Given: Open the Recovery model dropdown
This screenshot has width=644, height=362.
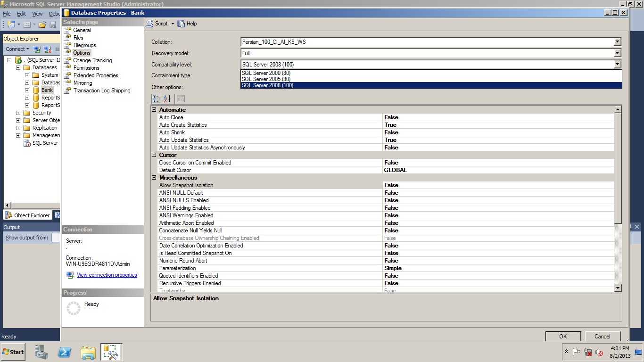Looking at the screenshot, I should (x=617, y=53).
